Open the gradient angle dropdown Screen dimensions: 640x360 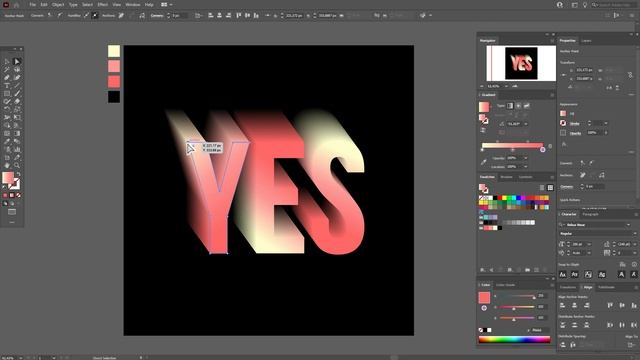tap(526, 124)
